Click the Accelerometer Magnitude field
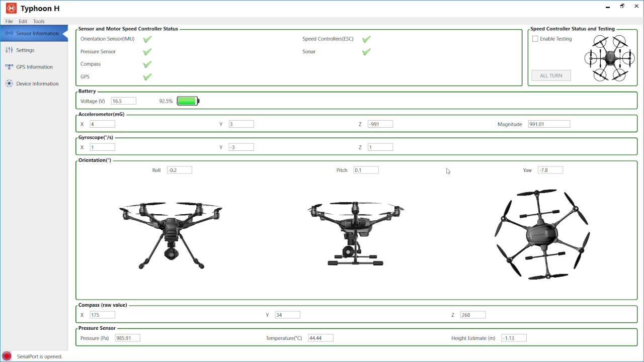 pyautogui.click(x=549, y=124)
